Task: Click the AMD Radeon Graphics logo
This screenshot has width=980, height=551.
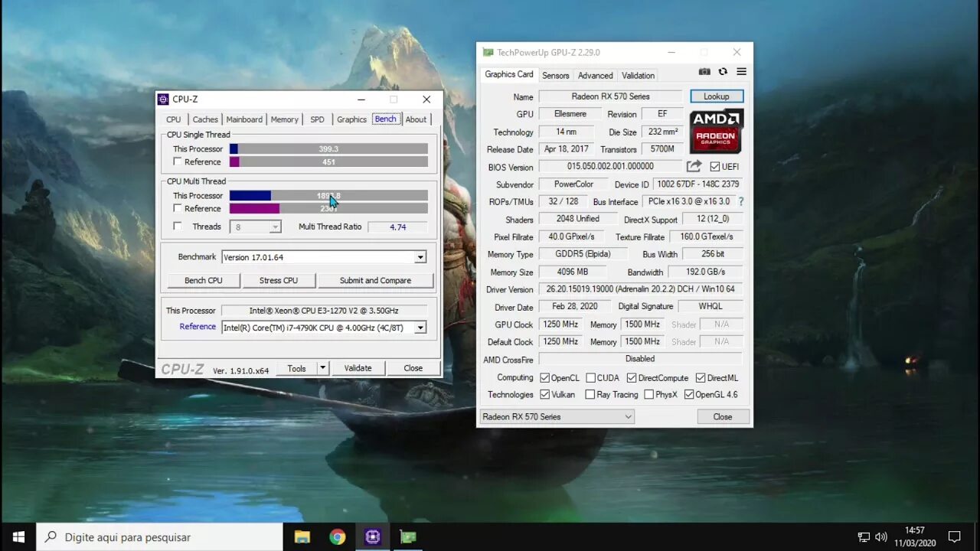Action: point(717,131)
